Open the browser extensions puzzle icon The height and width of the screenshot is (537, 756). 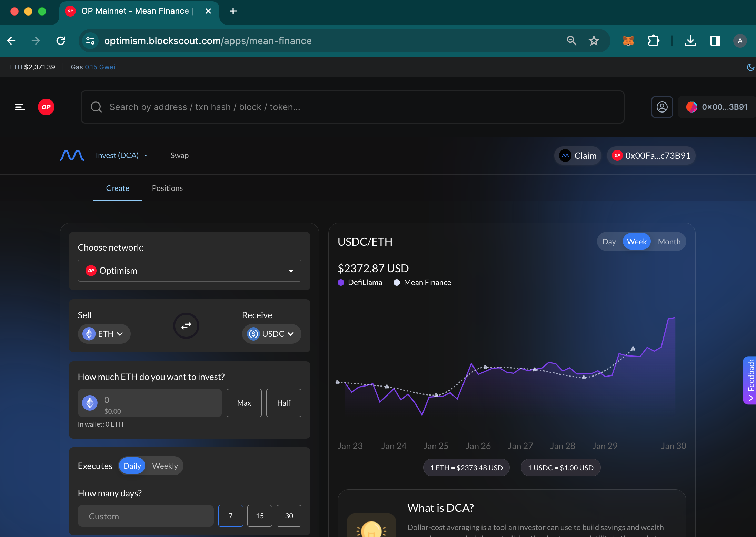(653, 40)
